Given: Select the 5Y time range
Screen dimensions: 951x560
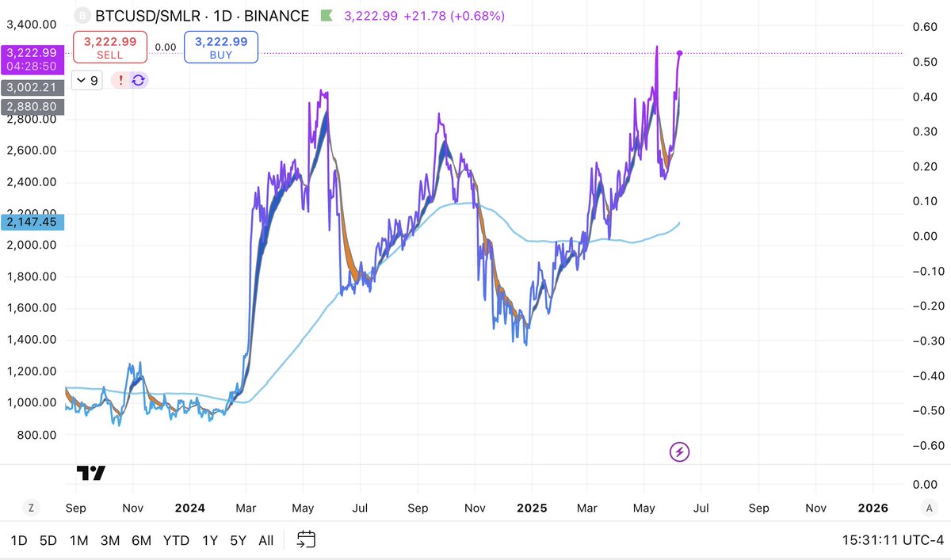Looking at the screenshot, I should click(238, 540).
